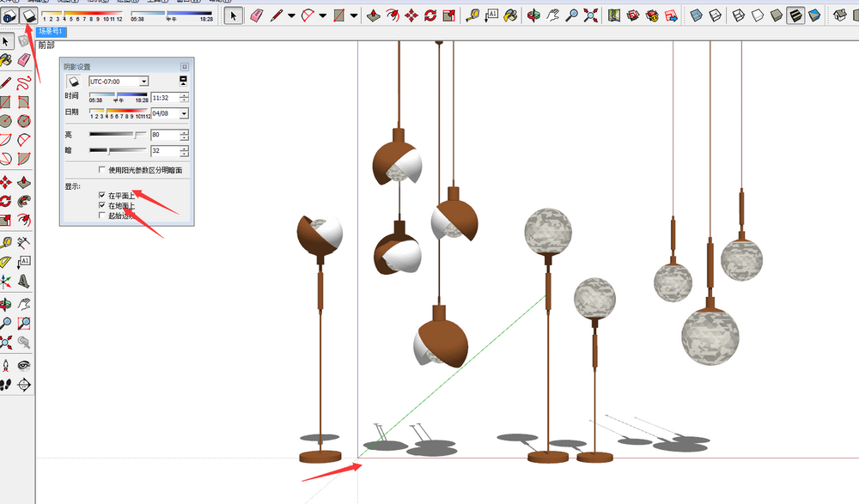Click the dark value field showing 32
859x504 pixels.
coord(165,150)
